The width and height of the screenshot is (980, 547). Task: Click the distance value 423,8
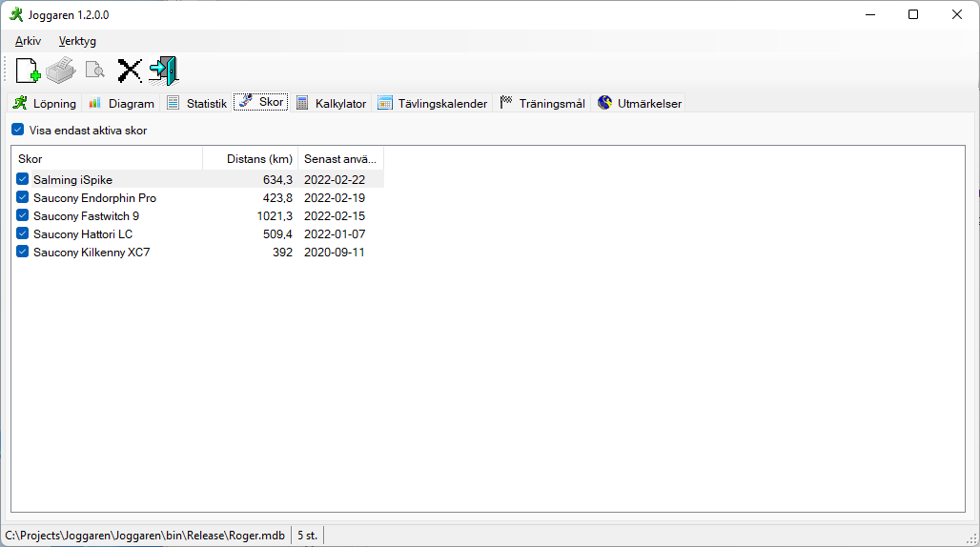point(277,198)
